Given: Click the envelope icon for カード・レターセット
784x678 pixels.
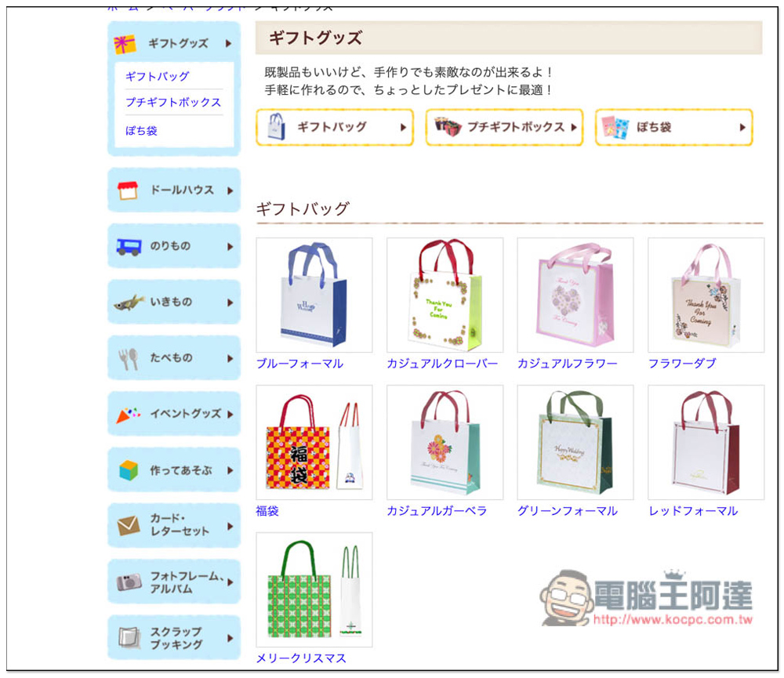Looking at the screenshot, I should click(x=129, y=525).
